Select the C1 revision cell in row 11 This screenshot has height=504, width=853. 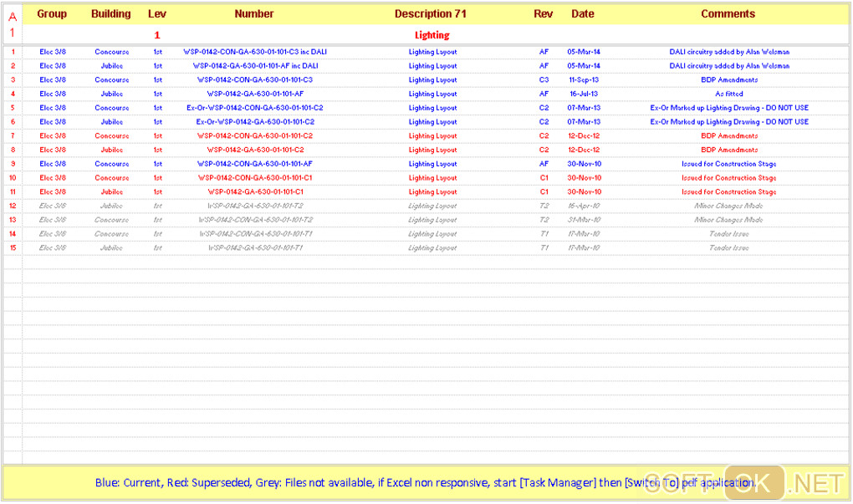(544, 192)
